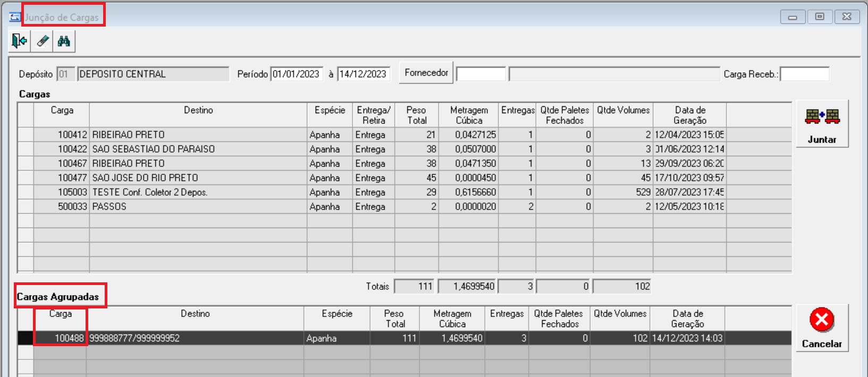The height and width of the screenshot is (377, 868).
Task: Click grouped date 14/12/2023 14:03
Action: coord(687,338)
